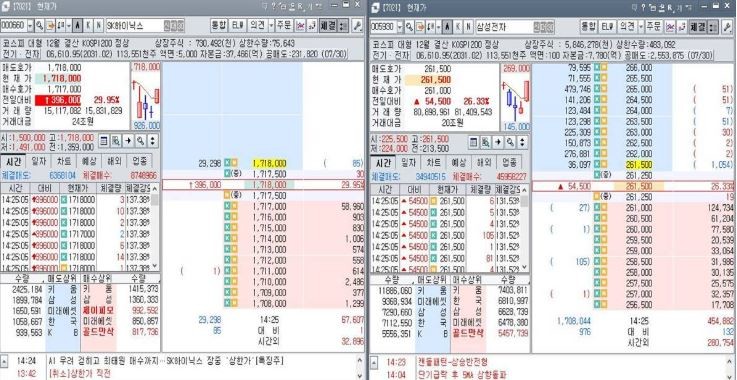Select the 시간 tab in 삼성전자 window
The height and width of the screenshot is (380, 737).
point(383,163)
